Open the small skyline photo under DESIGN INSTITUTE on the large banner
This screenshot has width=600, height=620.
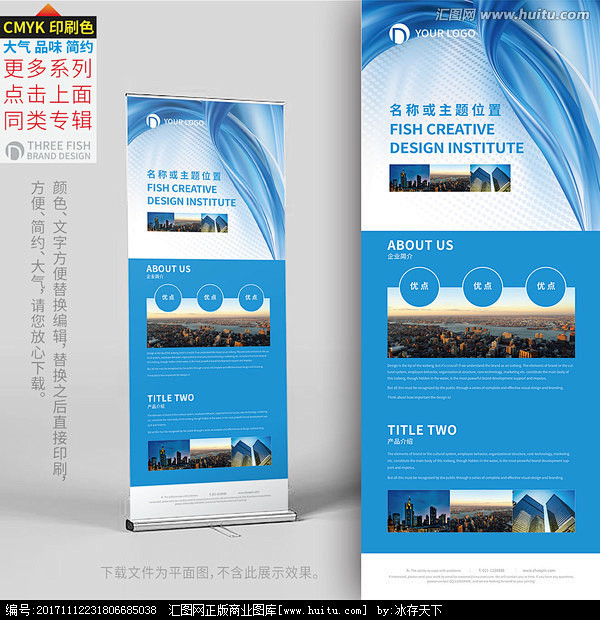coord(450,178)
